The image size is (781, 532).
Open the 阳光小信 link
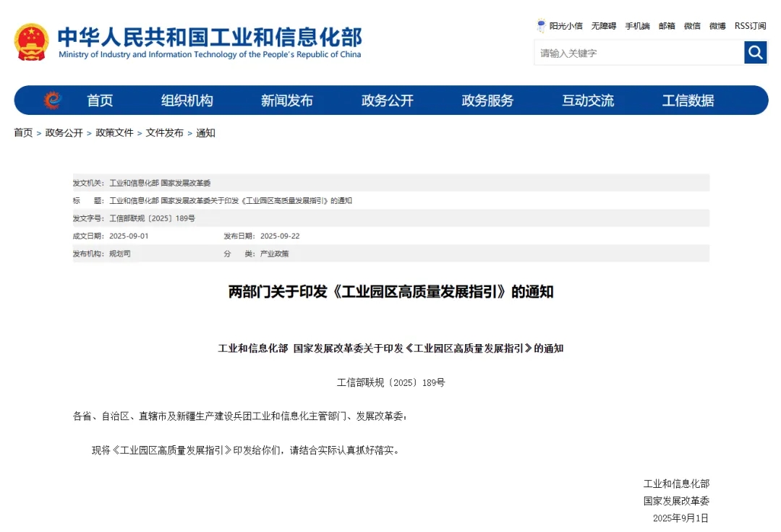(x=566, y=26)
